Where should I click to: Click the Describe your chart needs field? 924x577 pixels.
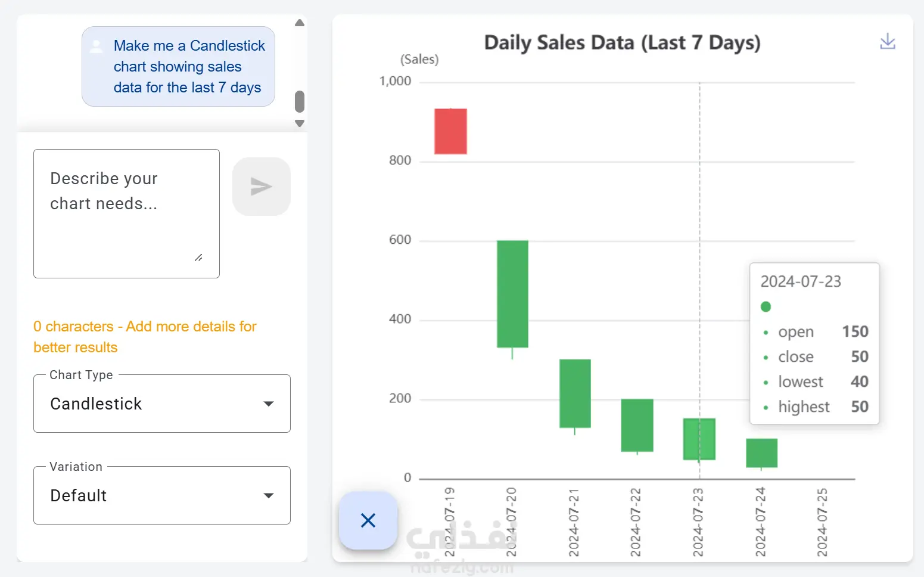126,213
